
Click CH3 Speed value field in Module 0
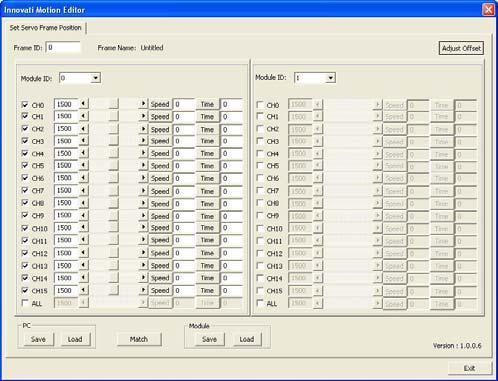184,141
